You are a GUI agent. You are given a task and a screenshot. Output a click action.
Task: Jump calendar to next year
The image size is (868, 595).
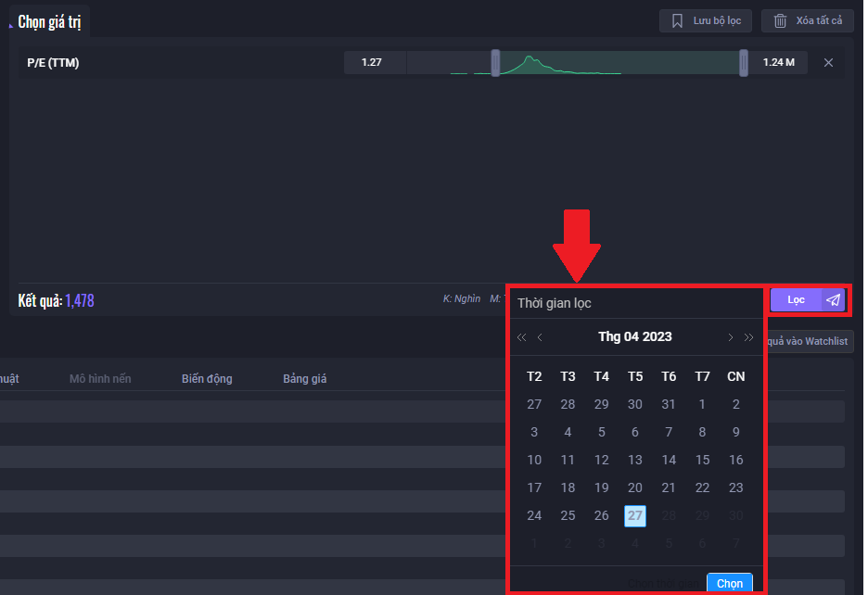click(749, 337)
